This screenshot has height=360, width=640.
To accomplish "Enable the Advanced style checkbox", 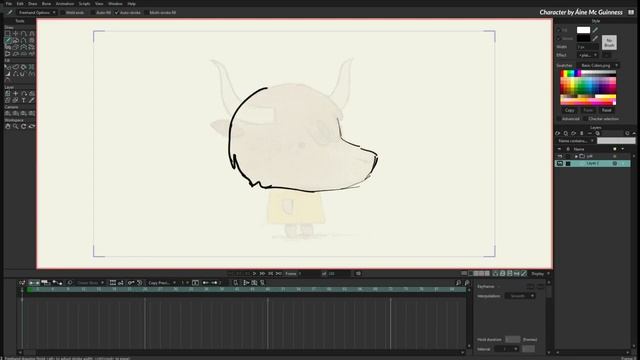I will (559, 119).
